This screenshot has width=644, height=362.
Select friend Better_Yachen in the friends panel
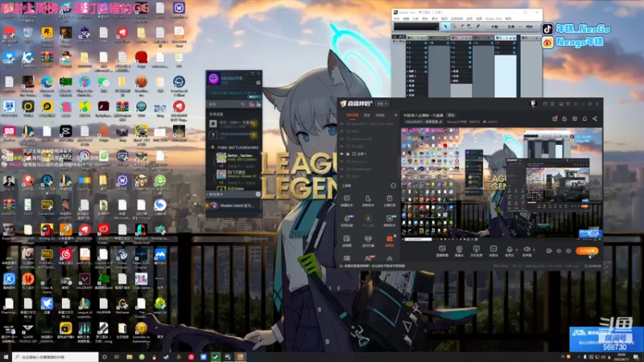[x=237, y=158]
